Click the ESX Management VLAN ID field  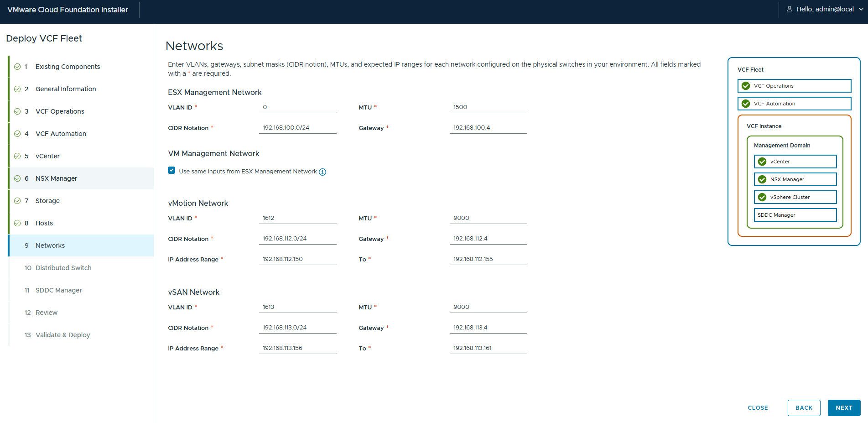click(x=297, y=107)
